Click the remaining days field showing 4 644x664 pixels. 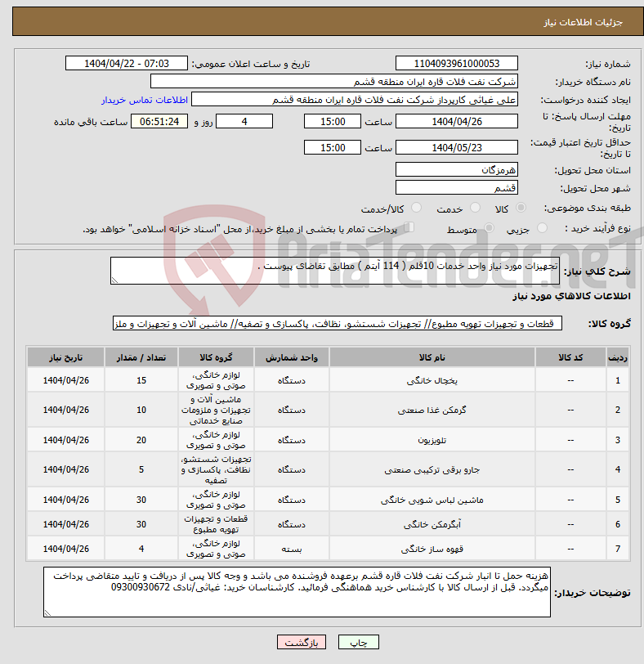click(244, 122)
